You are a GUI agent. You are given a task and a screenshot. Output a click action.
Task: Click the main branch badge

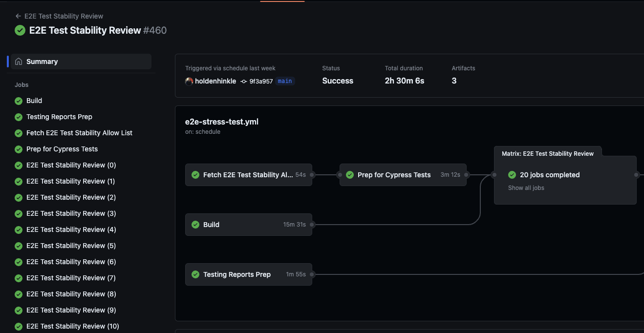pyautogui.click(x=284, y=81)
